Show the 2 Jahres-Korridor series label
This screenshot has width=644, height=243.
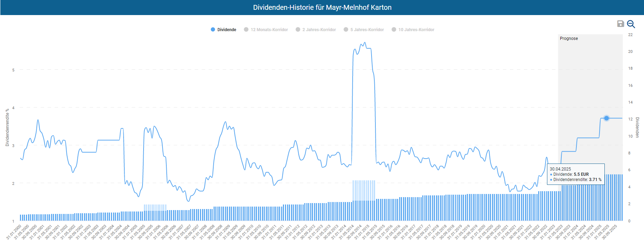(319, 30)
